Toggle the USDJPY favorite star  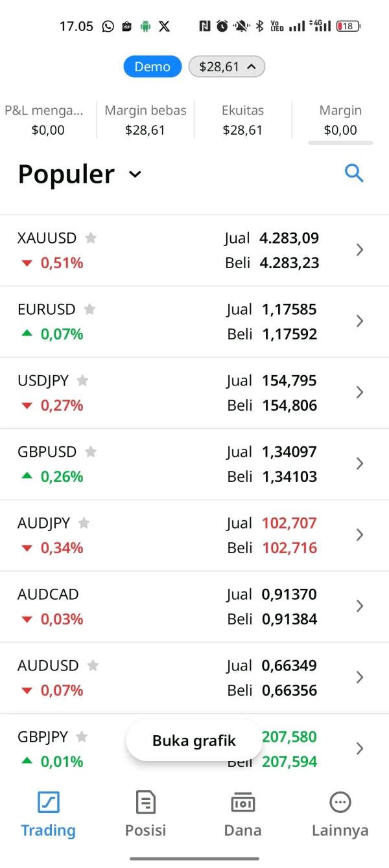[x=82, y=381]
